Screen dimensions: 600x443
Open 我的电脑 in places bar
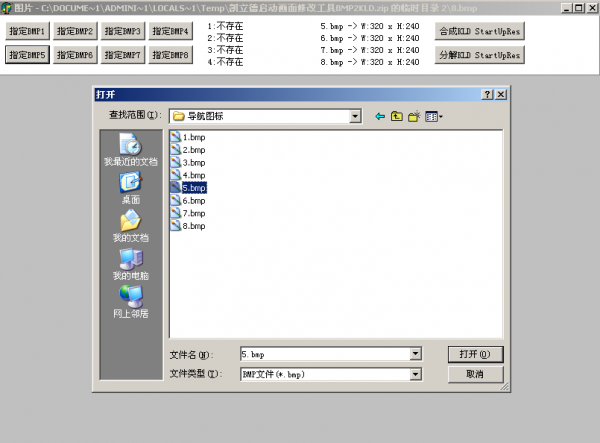click(130, 265)
